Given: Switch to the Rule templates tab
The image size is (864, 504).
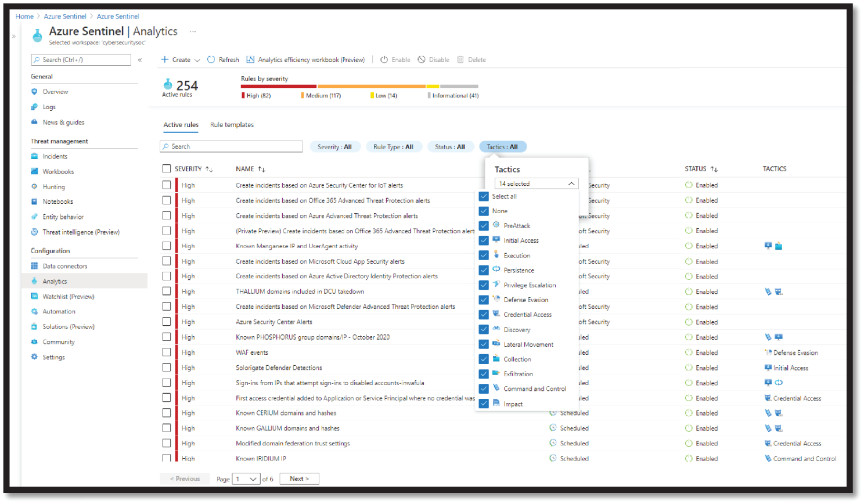Looking at the screenshot, I should tap(232, 125).
